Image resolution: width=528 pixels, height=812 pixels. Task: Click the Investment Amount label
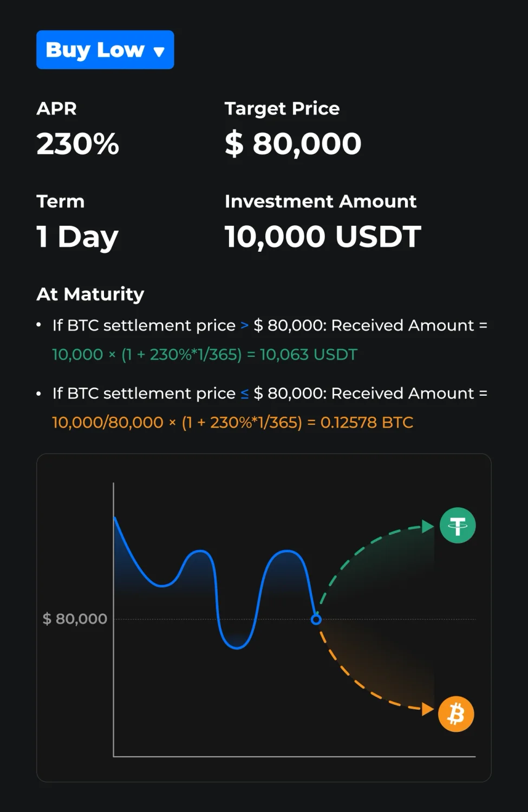(x=321, y=201)
